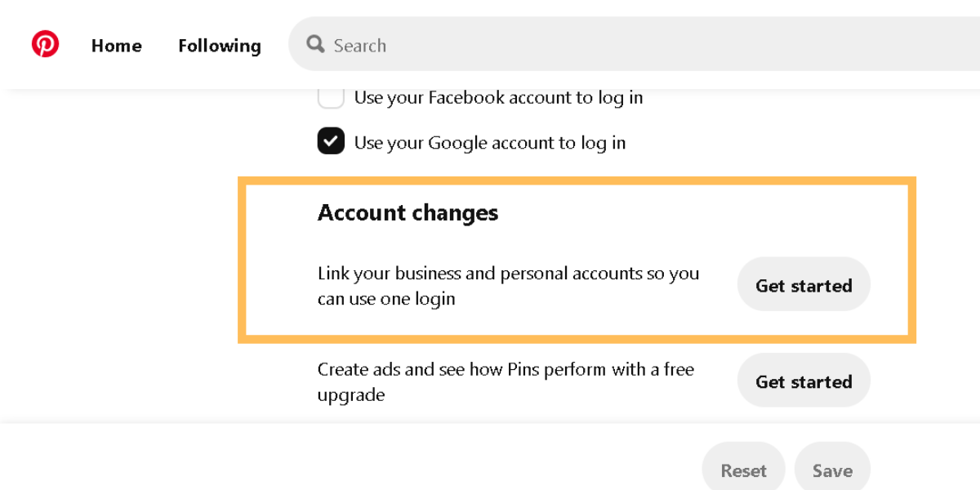Enable the Facebook account login checkbox
Viewport: 980px width, 490px height.
pyautogui.click(x=331, y=98)
